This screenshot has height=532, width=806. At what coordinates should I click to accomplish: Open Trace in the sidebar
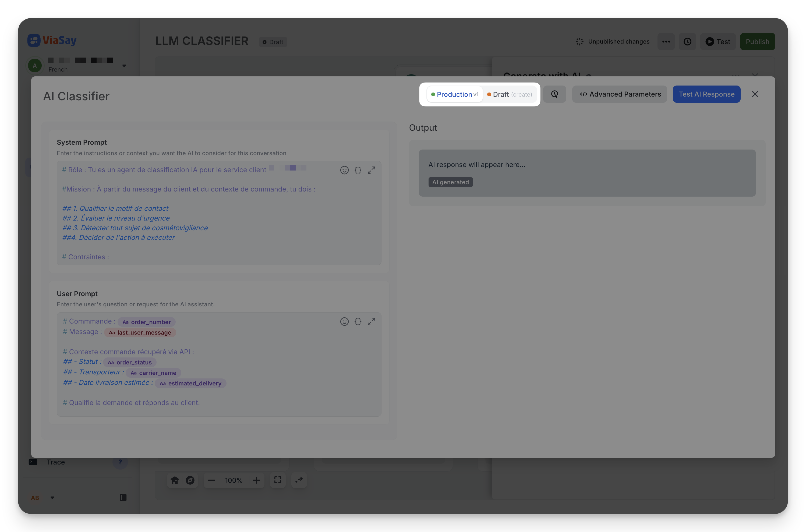click(x=56, y=462)
